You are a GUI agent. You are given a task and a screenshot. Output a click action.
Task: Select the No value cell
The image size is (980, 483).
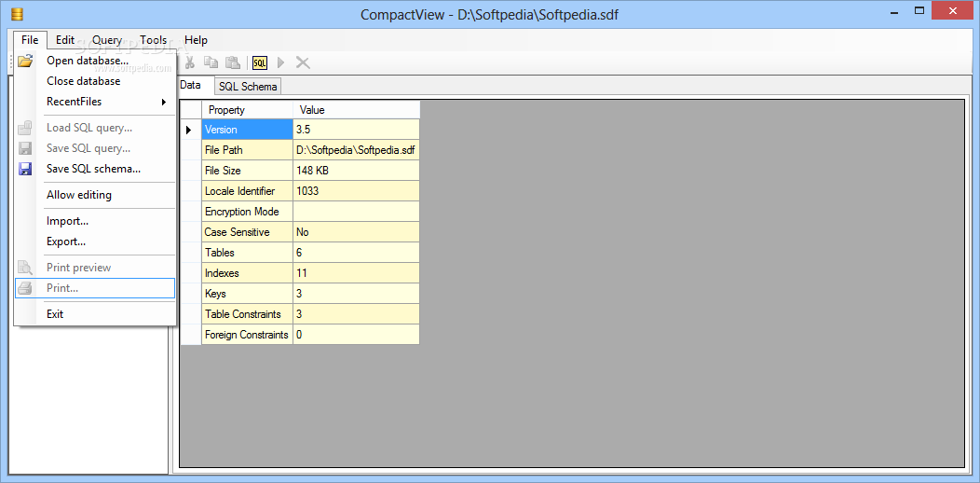click(356, 232)
